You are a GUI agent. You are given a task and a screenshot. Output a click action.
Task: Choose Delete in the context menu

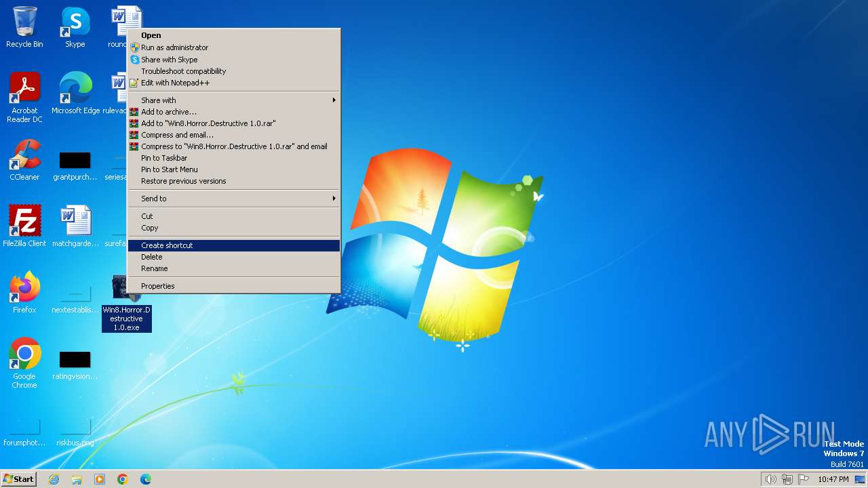pos(234,257)
